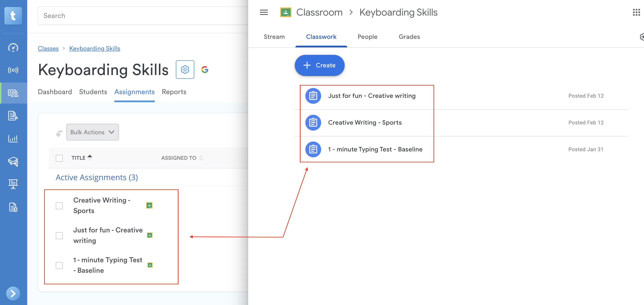
Task: Check the Just for fun assignment checkbox
Action: [59, 235]
